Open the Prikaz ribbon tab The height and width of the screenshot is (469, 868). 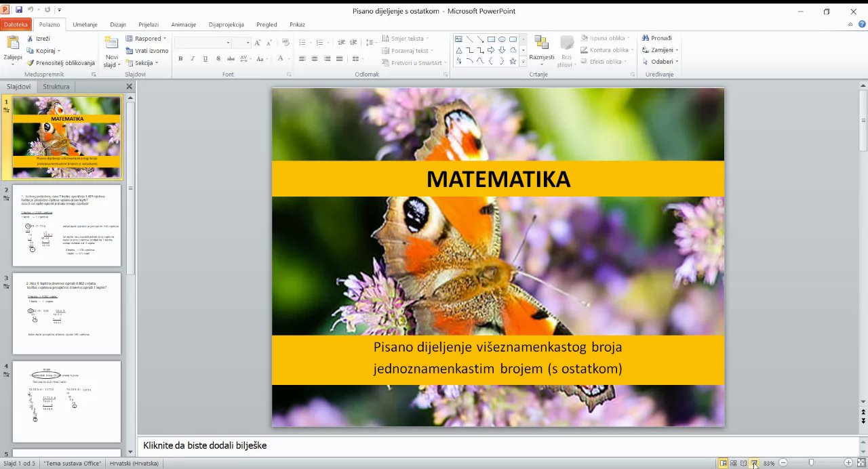click(297, 24)
